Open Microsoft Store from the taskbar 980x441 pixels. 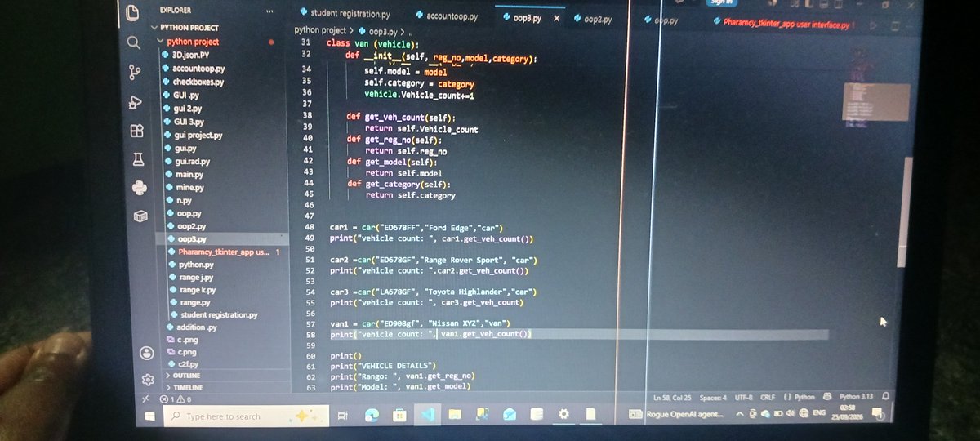(399, 416)
